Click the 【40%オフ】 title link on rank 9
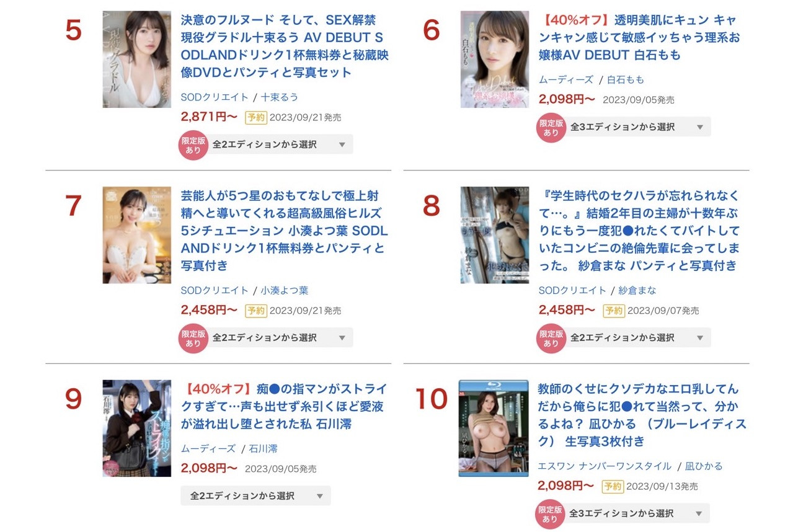 coord(285,407)
